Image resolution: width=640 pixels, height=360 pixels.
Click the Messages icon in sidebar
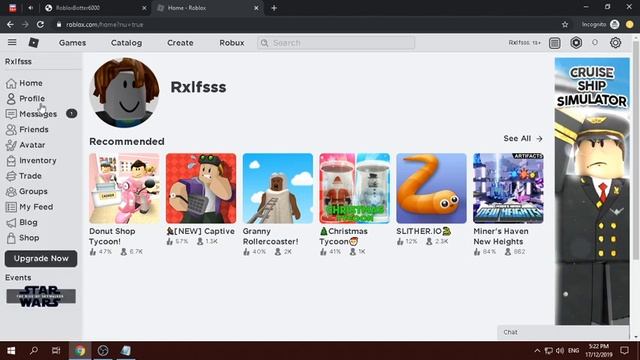pos(11,114)
